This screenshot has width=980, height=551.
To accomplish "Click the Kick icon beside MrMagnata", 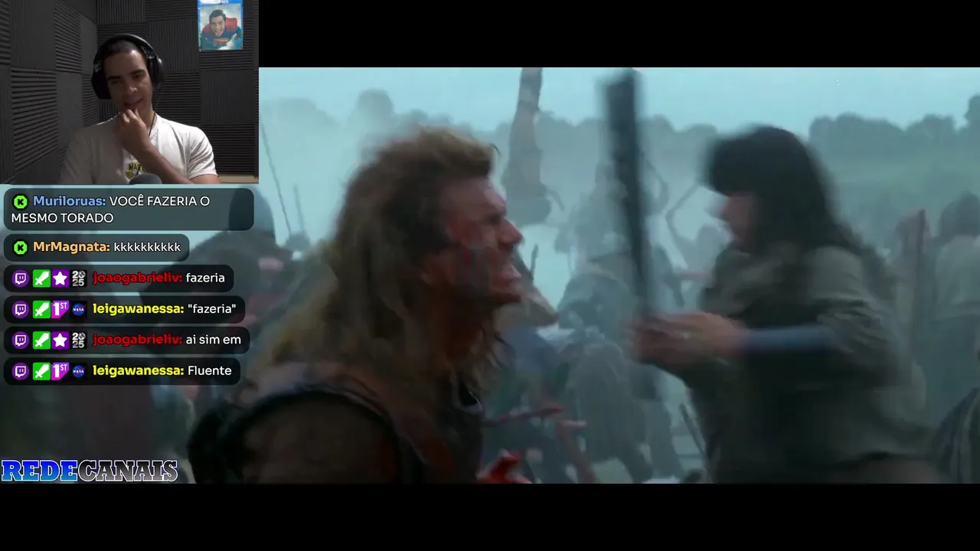I will tap(21, 247).
